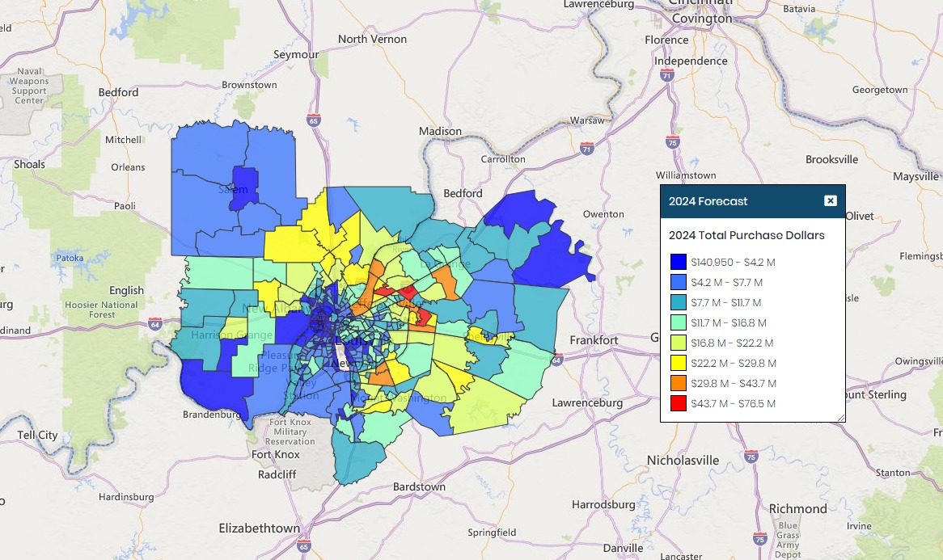This screenshot has height=560, width=943.
Task: Click the I-75 shield above Williamstown
Action: pyautogui.click(x=672, y=141)
